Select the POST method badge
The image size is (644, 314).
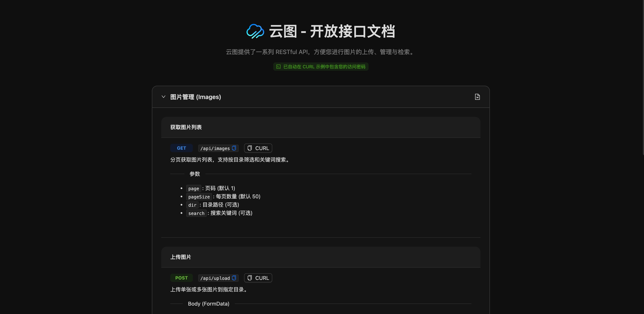click(182, 278)
